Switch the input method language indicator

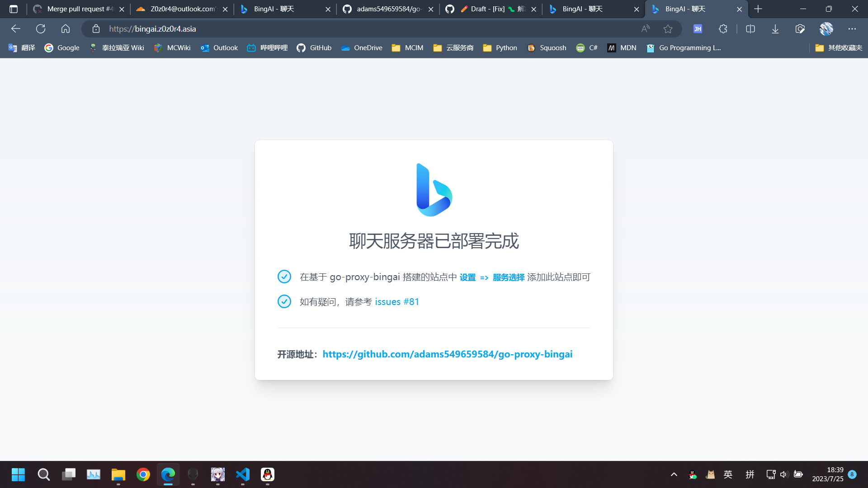click(x=728, y=474)
